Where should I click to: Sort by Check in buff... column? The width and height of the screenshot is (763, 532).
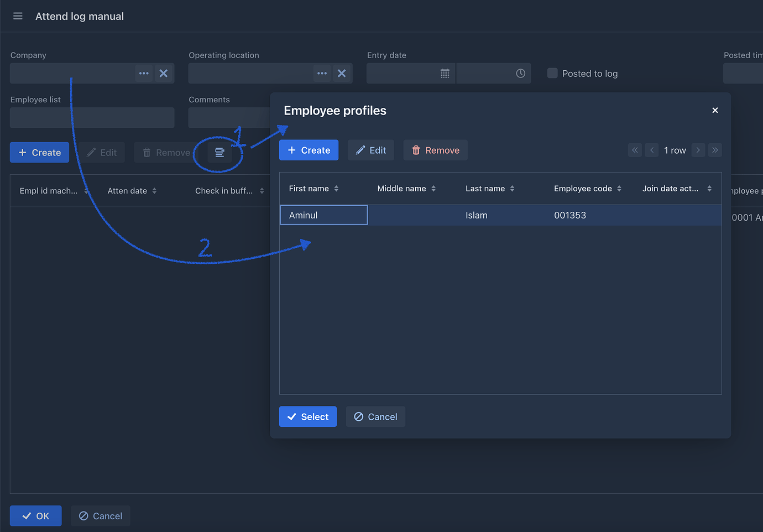click(229, 191)
